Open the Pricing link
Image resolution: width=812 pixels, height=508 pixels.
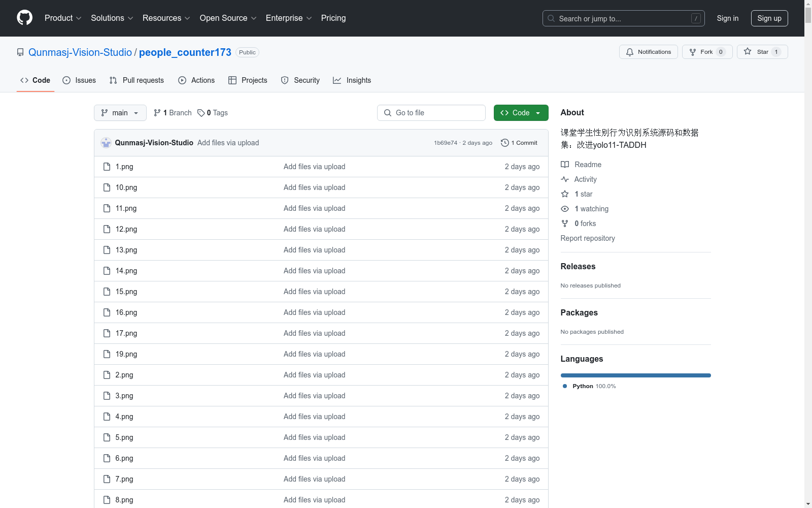point(333,18)
